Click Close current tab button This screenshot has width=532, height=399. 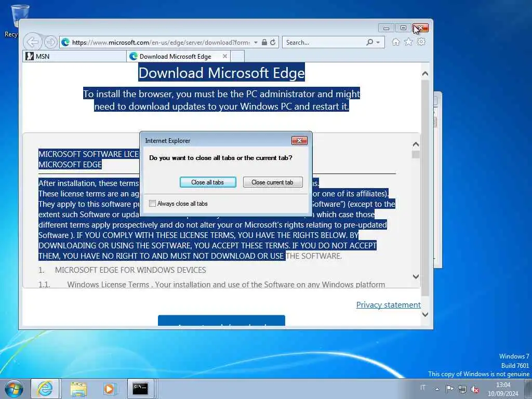(x=272, y=182)
